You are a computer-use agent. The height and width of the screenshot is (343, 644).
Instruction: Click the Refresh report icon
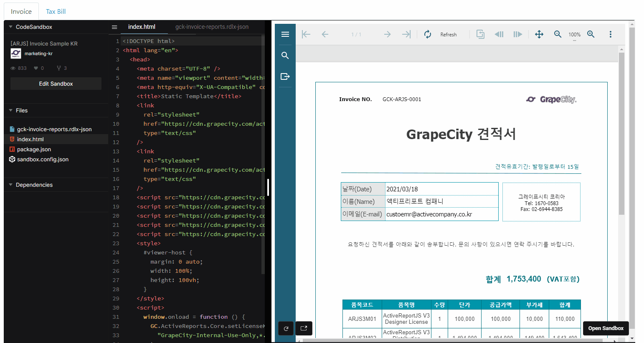coord(428,34)
